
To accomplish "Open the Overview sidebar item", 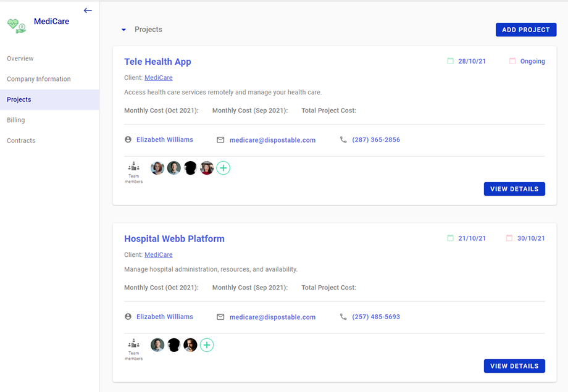I will (20, 58).
